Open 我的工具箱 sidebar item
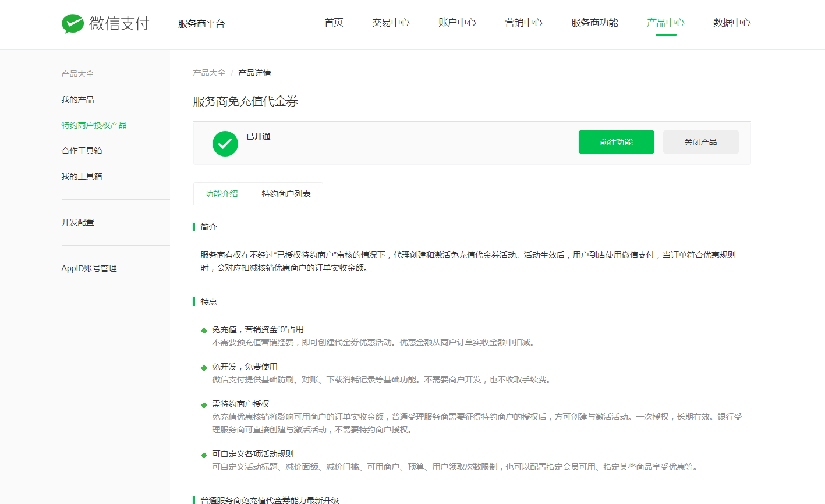Screen dimensions: 825x504 (x=82, y=176)
